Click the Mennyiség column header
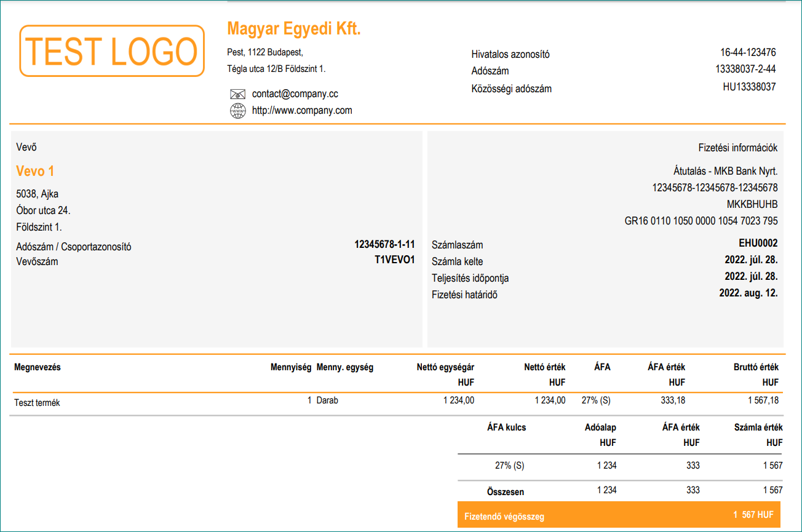Image resolution: width=802 pixels, height=532 pixels. pos(291,367)
